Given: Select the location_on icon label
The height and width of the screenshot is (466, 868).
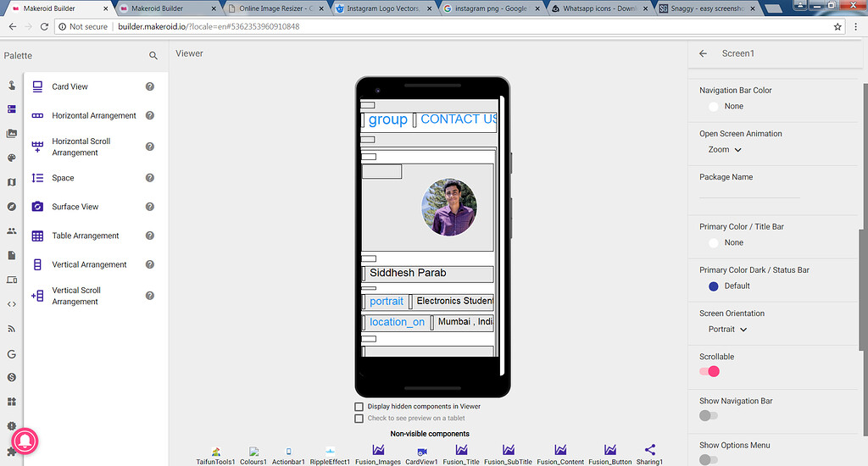Looking at the screenshot, I should coord(397,322).
